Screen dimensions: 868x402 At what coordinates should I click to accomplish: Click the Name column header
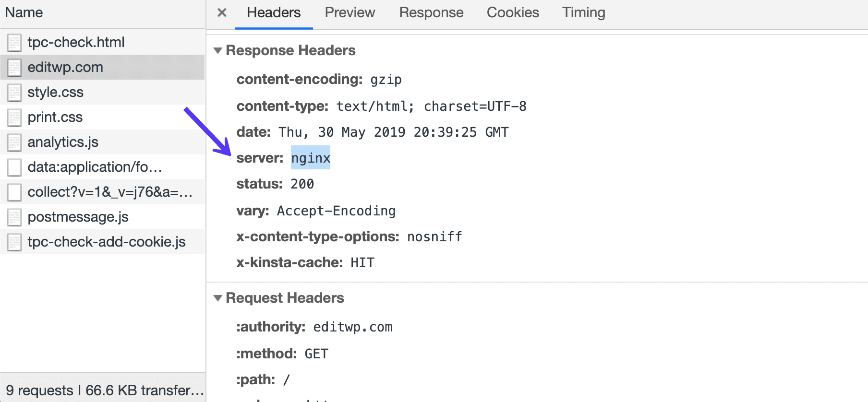pos(23,12)
